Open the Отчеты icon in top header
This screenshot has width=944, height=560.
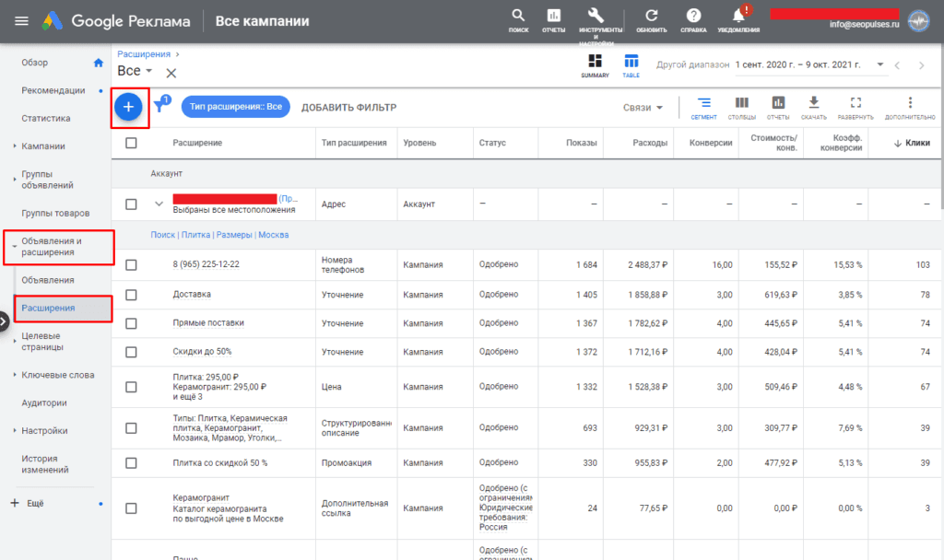(553, 20)
